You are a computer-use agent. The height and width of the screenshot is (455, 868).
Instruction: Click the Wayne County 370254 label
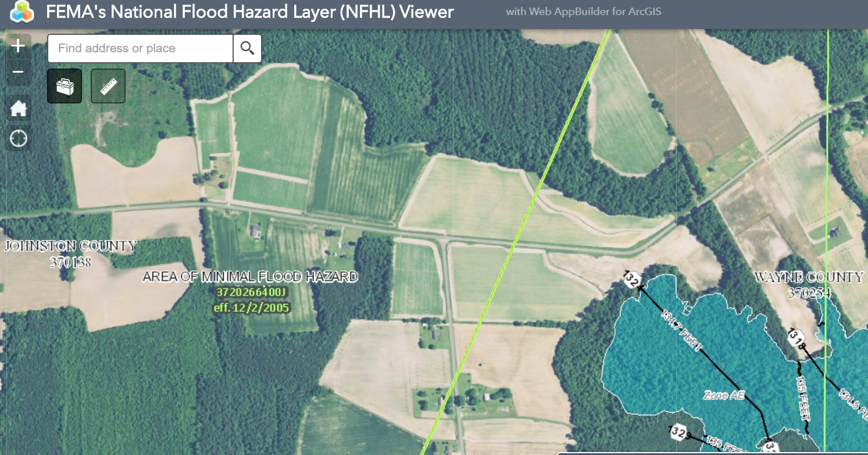(809, 285)
